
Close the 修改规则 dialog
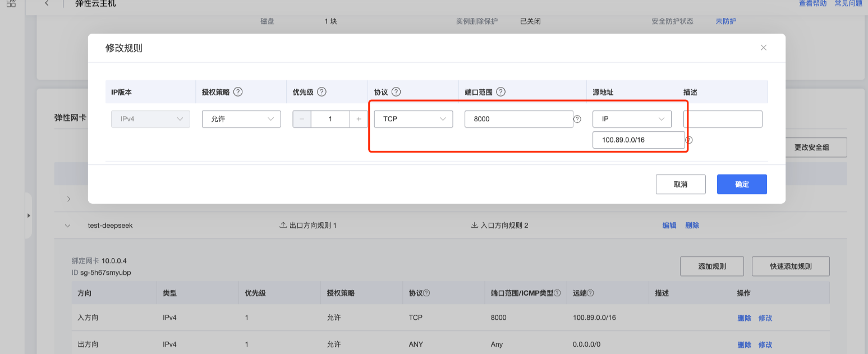click(x=763, y=48)
